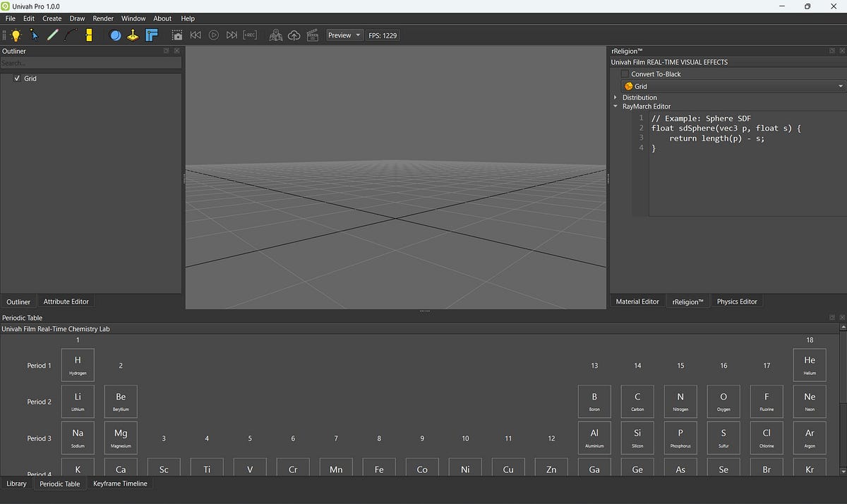847x504 pixels.
Task: Switch to the Keyframe Timeline tab
Action: click(x=120, y=484)
